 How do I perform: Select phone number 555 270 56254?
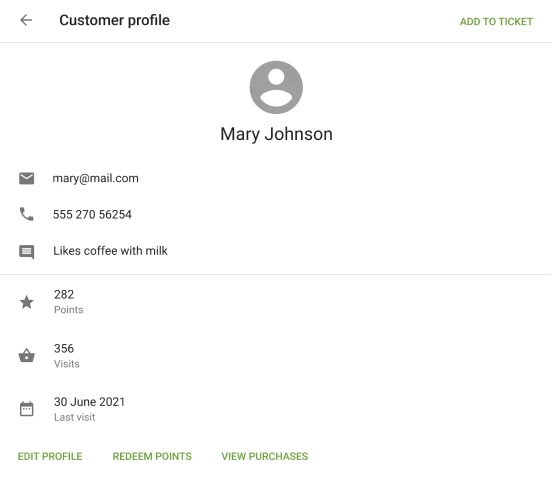(92, 214)
